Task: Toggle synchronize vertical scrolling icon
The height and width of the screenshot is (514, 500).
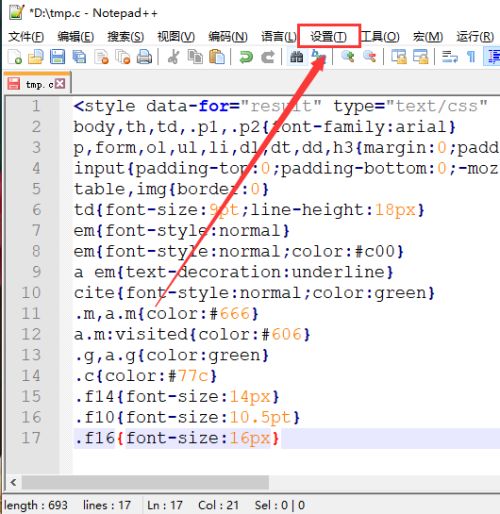Action: click(399, 57)
